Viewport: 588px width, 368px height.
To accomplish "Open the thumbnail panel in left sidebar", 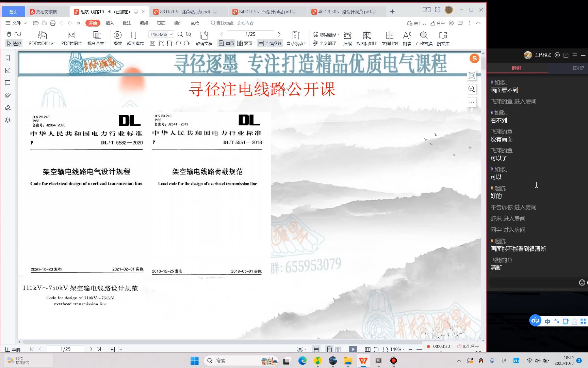I will (x=8, y=71).
